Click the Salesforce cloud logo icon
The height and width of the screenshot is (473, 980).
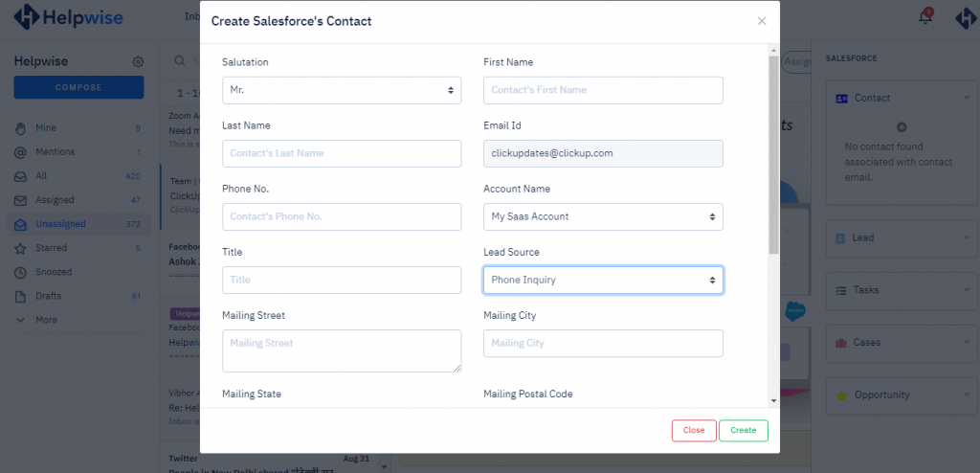pos(795,310)
